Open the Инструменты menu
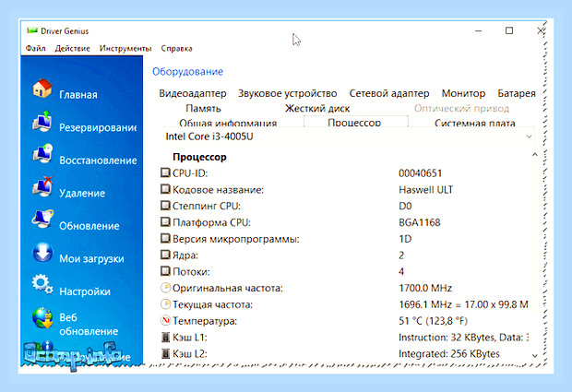This screenshot has width=572, height=392. click(x=125, y=49)
